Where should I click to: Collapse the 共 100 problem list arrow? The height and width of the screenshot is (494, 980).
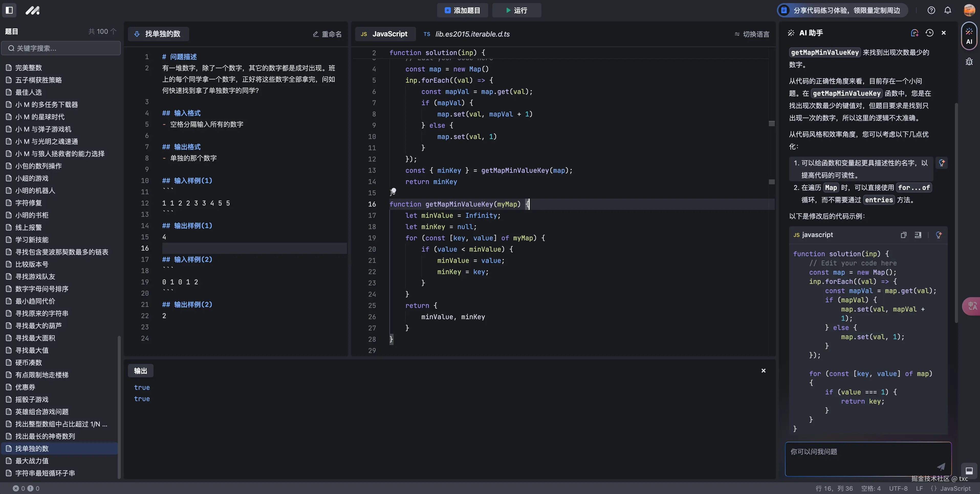pos(113,31)
